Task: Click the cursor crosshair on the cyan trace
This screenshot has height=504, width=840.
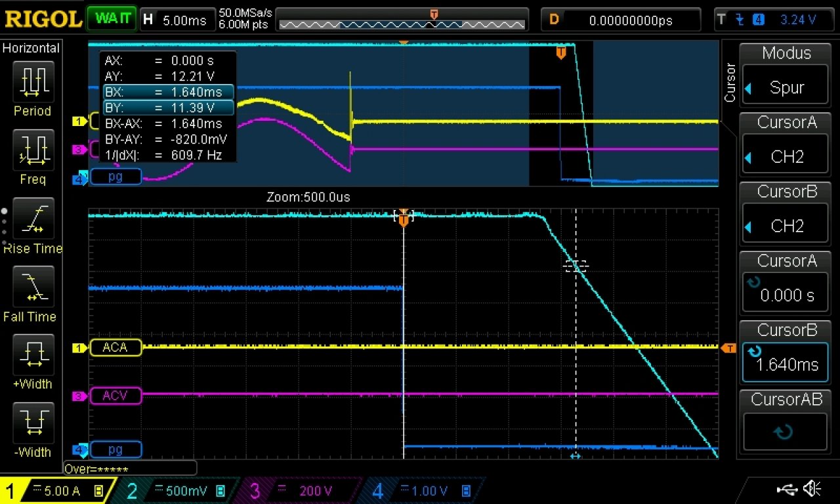Action: click(576, 265)
